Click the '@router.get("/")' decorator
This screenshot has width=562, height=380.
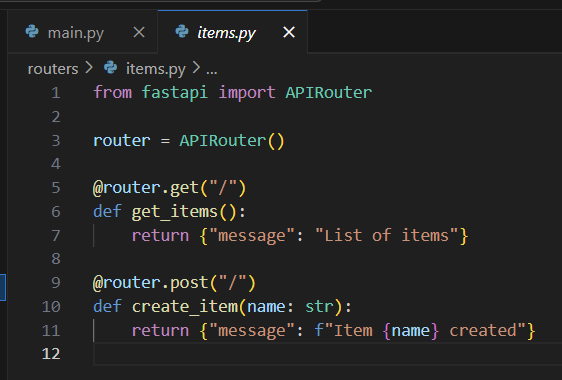point(170,188)
